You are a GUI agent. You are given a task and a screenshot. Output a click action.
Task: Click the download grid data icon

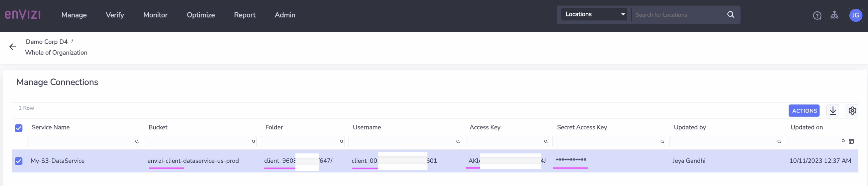coord(832,111)
